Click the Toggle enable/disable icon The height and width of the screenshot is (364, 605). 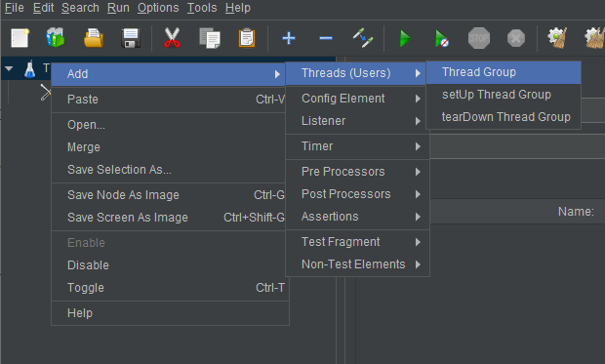(363, 38)
